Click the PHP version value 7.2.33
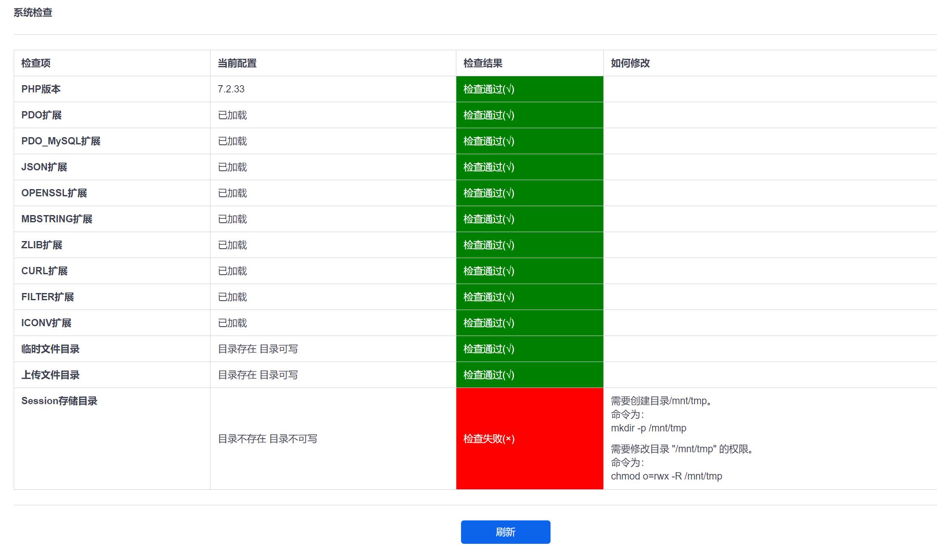This screenshot has width=937, height=560. coord(231,89)
